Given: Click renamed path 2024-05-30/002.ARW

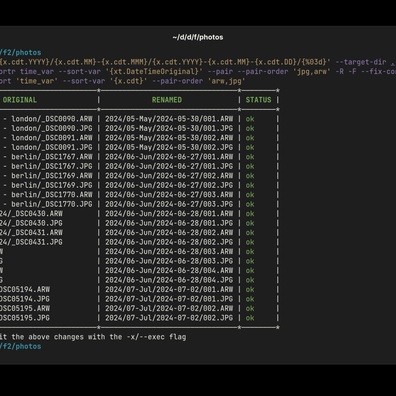Looking at the screenshot, I should 169,138.
